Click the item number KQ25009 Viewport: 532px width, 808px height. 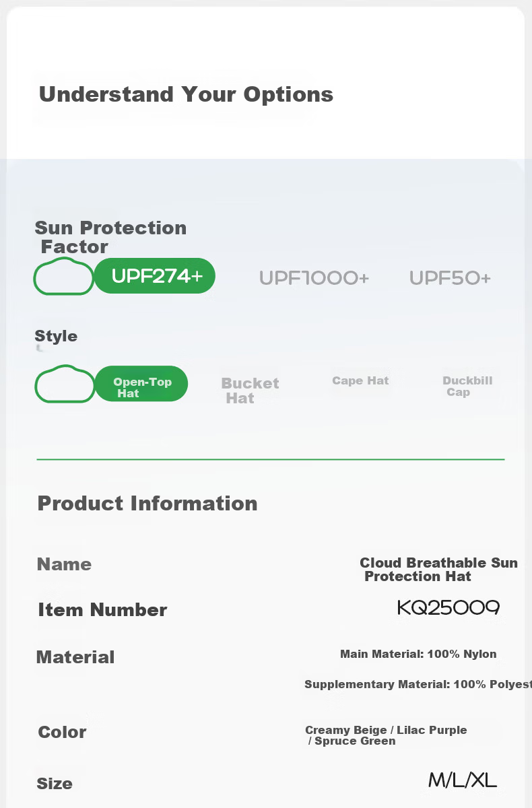448,608
